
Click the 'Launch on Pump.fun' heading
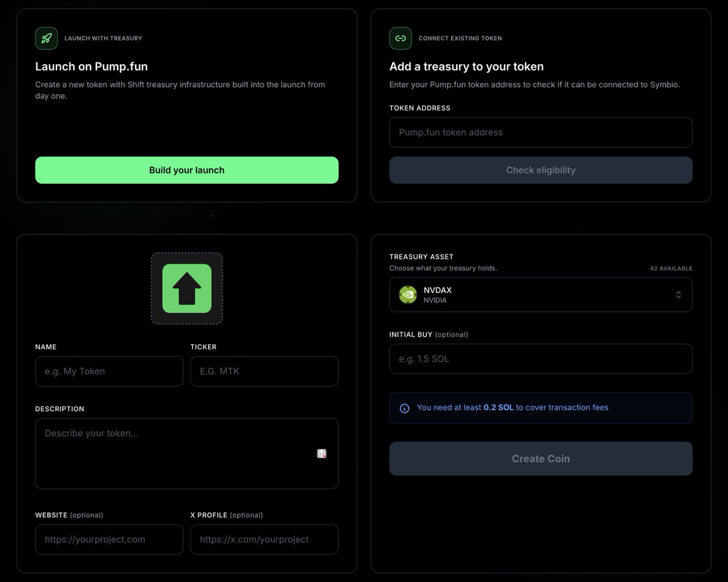pos(92,67)
